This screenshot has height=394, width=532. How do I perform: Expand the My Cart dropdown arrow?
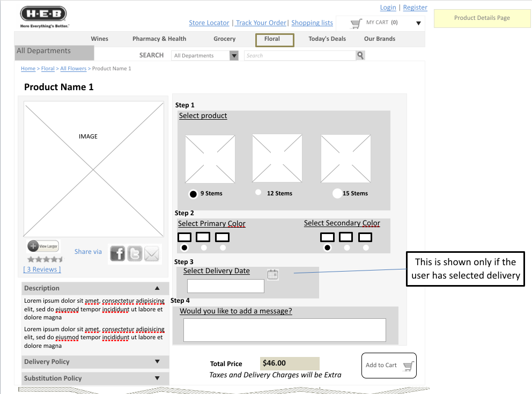click(418, 24)
